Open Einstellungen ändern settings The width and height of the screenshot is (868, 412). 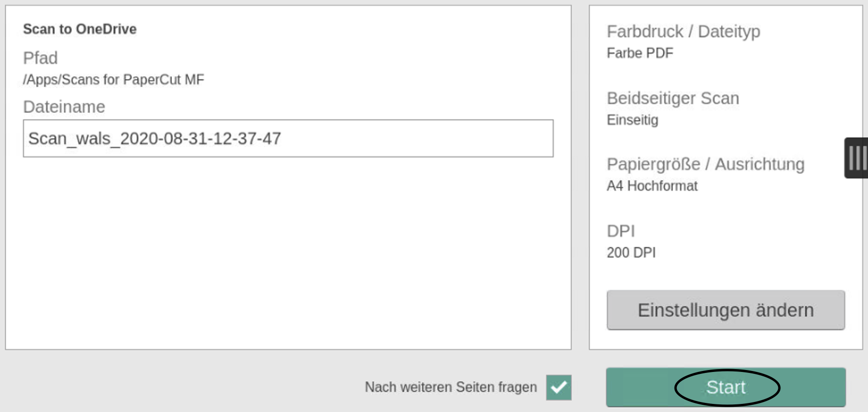726,310
